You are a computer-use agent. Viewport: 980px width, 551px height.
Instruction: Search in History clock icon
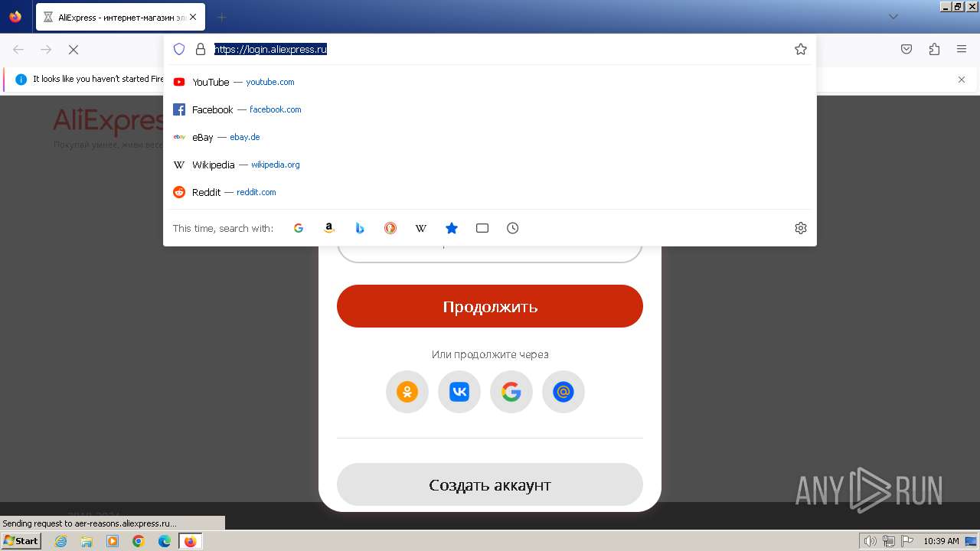tap(513, 228)
